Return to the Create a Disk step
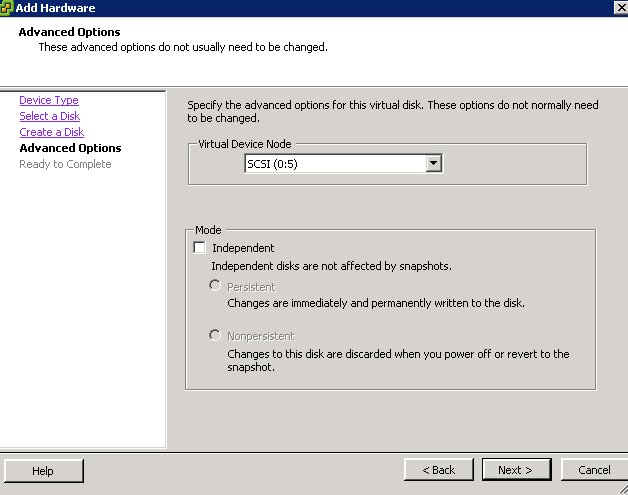 51,132
